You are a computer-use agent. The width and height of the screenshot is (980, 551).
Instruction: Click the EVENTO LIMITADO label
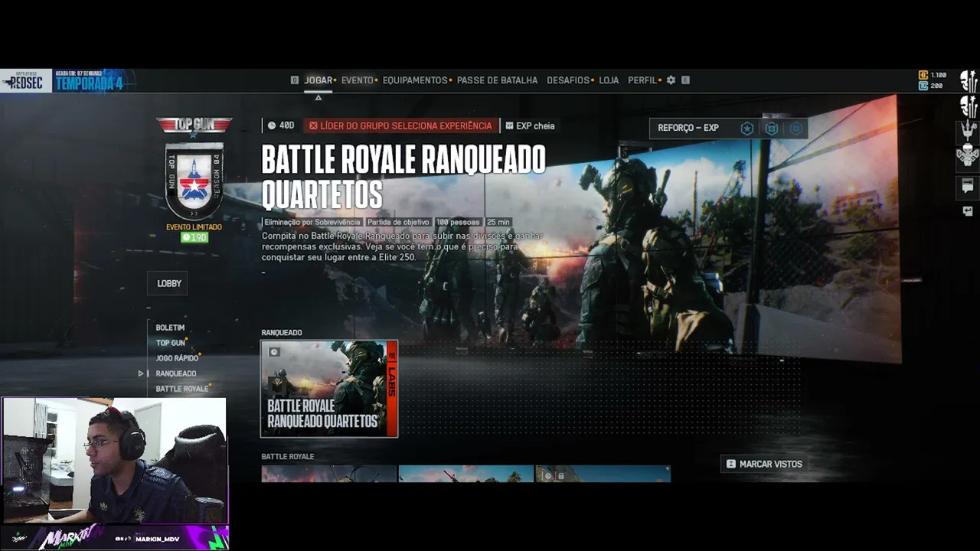click(194, 227)
